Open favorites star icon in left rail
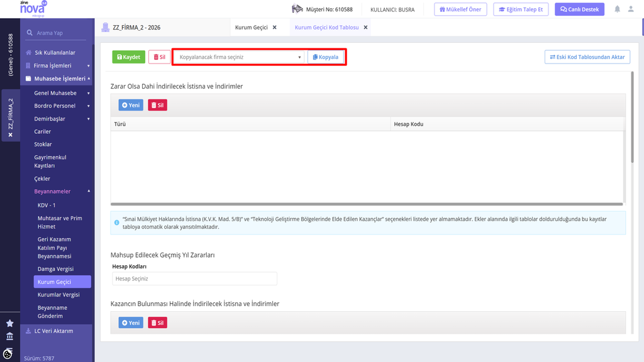644x362 pixels. coord(10,324)
